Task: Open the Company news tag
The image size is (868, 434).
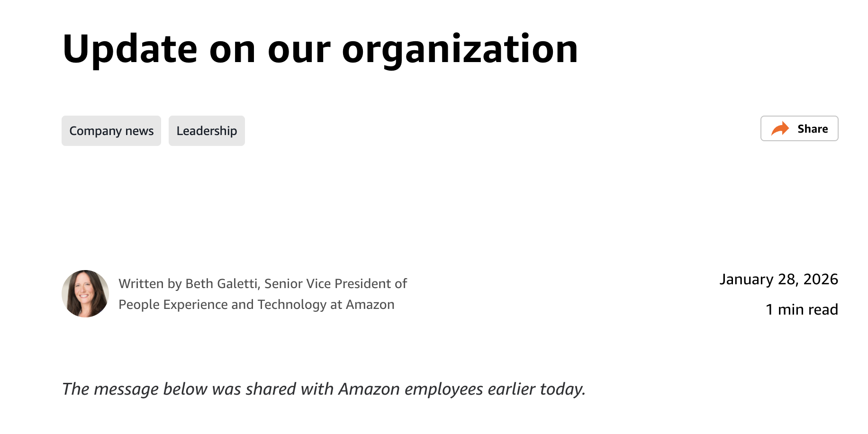Action: tap(111, 131)
